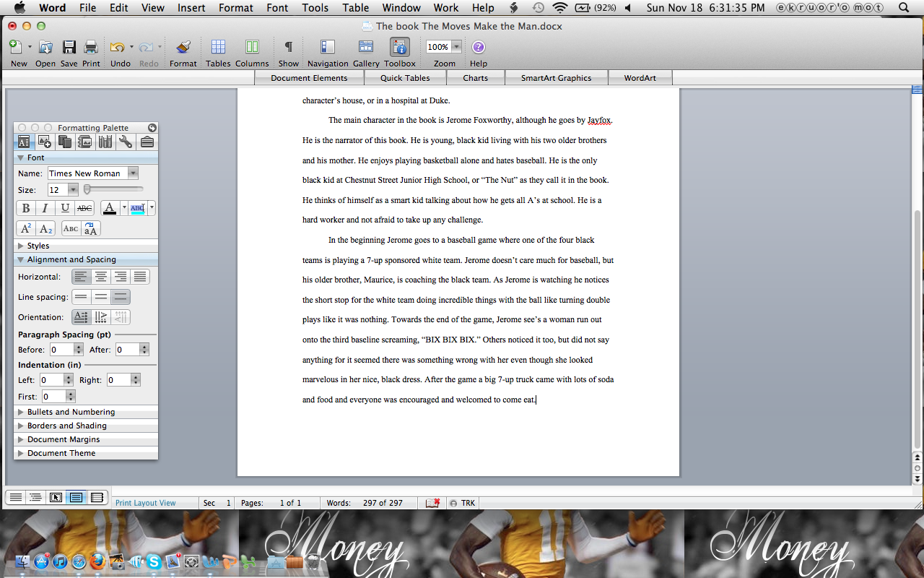924x578 pixels.
Task: Click the change case aA icon
Action: [x=90, y=228]
